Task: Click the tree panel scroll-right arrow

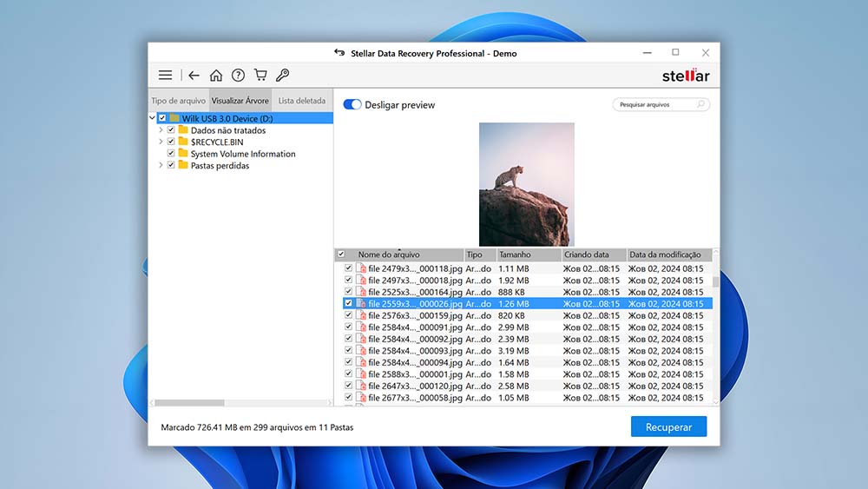Action: click(329, 403)
